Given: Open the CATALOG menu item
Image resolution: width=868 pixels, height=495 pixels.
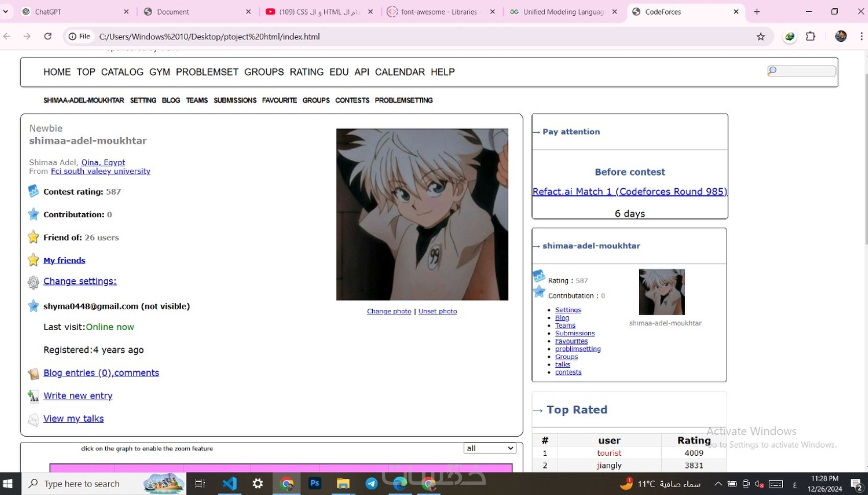Looking at the screenshot, I should tap(122, 72).
